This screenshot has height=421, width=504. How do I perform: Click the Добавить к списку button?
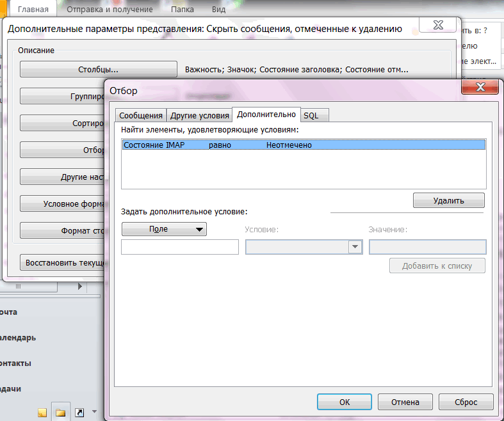coord(437,266)
